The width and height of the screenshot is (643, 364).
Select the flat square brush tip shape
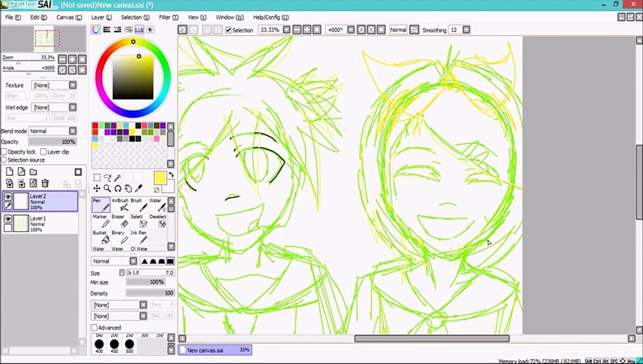[170, 261]
